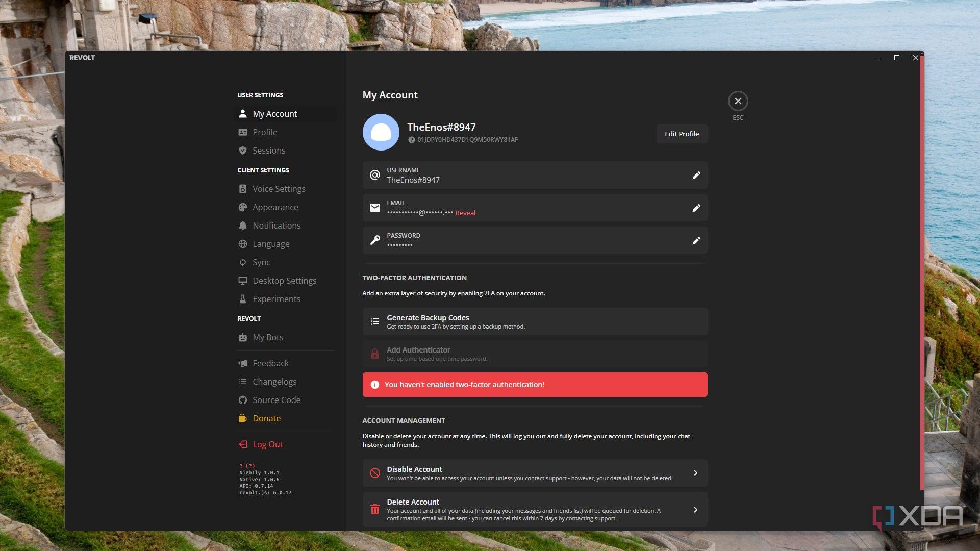Expand the Disable Account chevron
Screen dimensions: 980x551
click(x=695, y=473)
